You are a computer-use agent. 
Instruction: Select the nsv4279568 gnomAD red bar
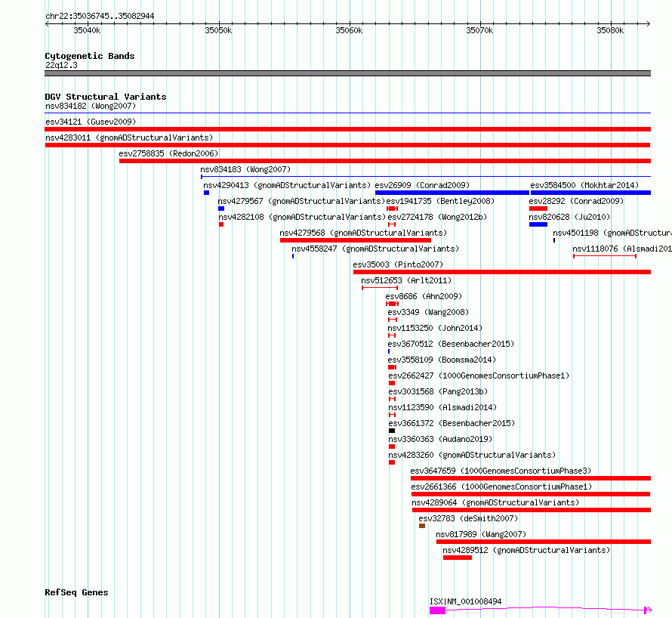[x=356, y=240]
